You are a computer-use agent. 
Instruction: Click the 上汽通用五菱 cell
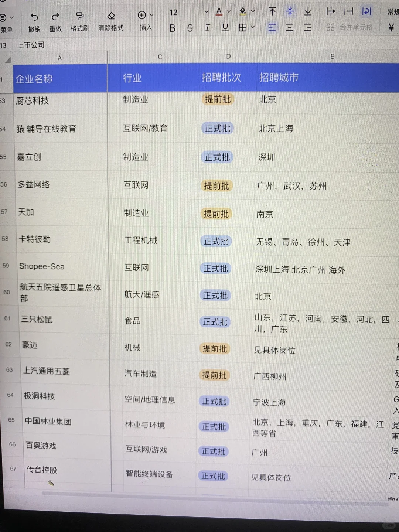coord(65,371)
